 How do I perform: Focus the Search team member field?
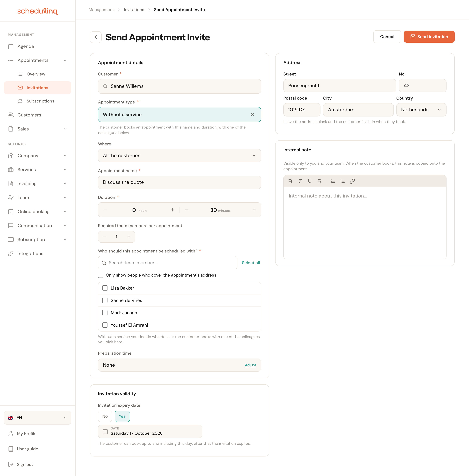168,263
